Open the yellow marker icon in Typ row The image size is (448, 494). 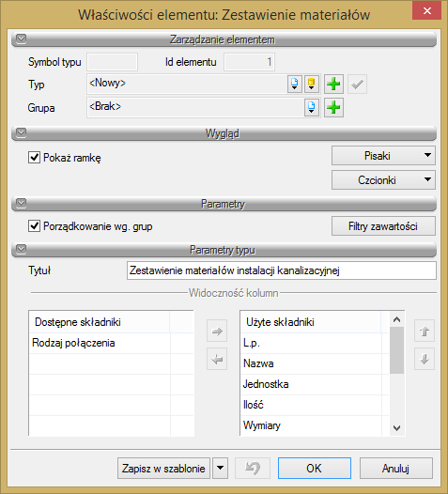coord(312,85)
